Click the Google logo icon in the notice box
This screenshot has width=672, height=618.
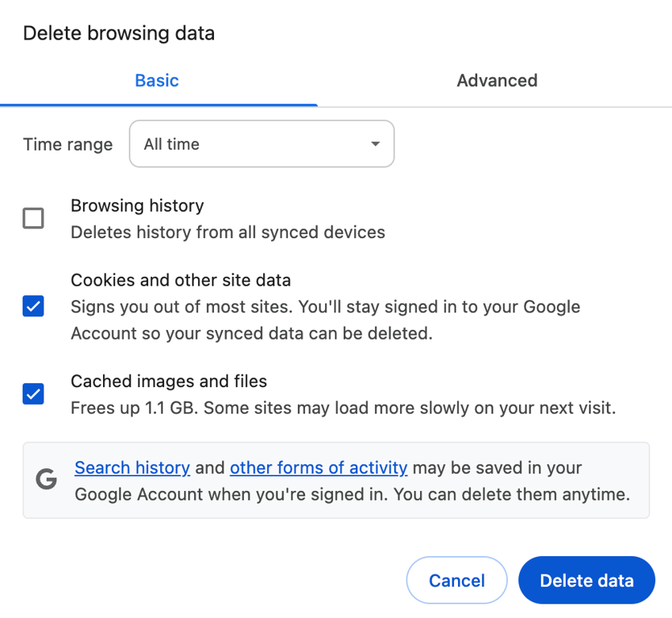pyautogui.click(x=47, y=480)
